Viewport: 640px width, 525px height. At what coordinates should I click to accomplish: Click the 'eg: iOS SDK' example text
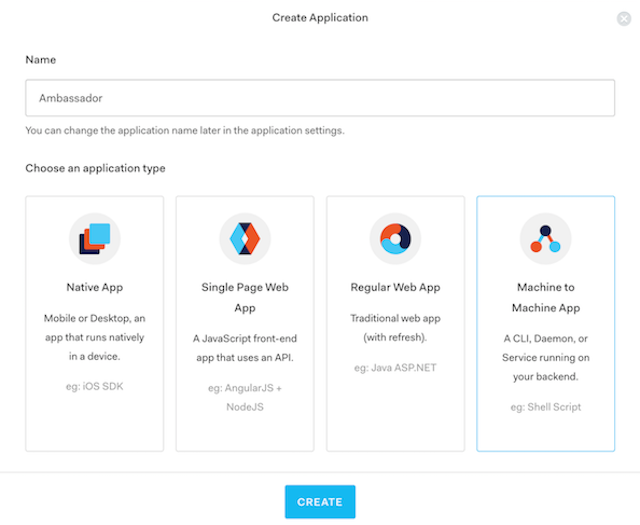point(95,387)
